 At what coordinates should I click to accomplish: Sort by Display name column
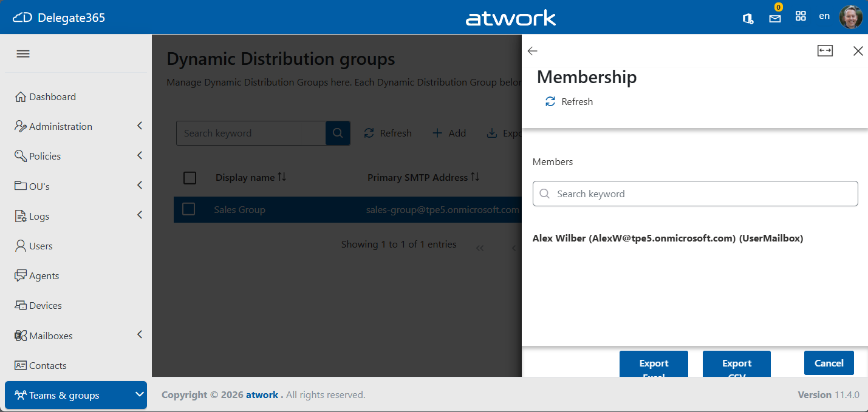coord(250,178)
